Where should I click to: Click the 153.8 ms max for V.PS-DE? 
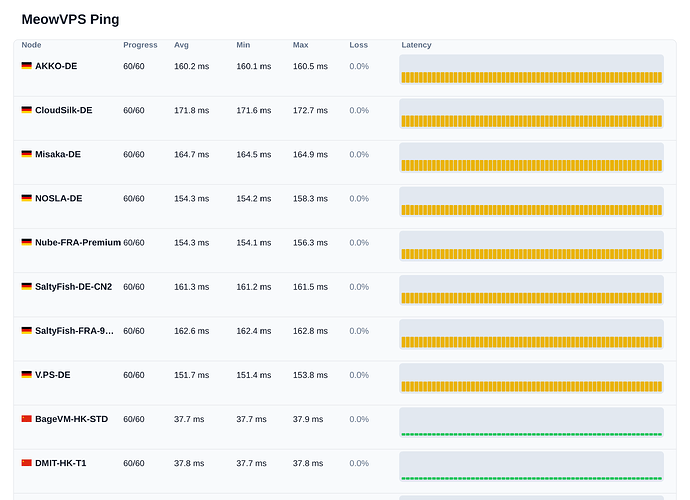(x=310, y=375)
